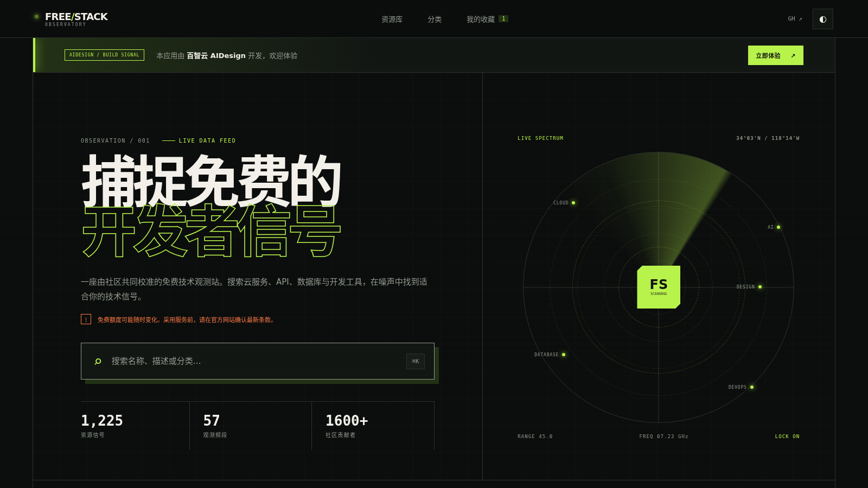
Task: Click the FS scanning badge in the radar
Action: [x=659, y=287]
